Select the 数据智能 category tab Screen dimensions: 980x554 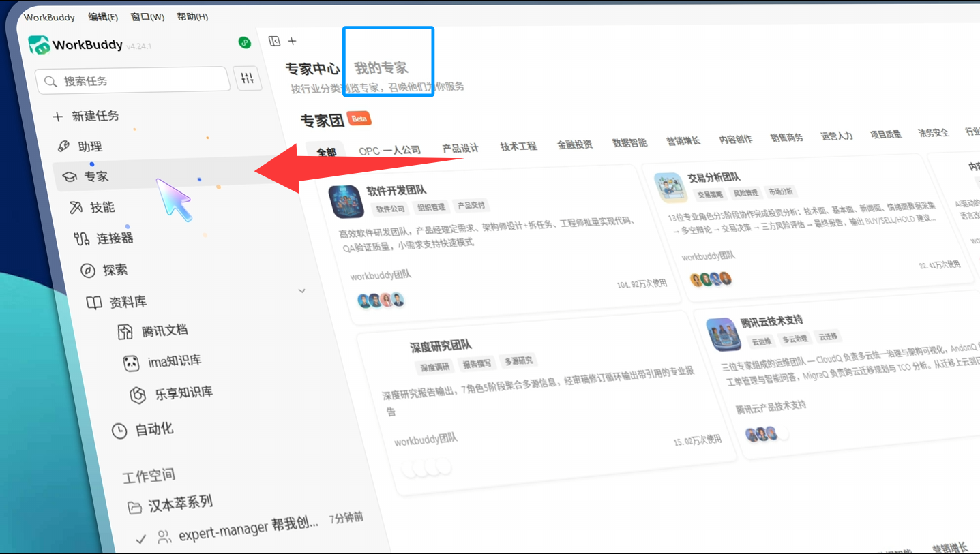[x=629, y=142]
